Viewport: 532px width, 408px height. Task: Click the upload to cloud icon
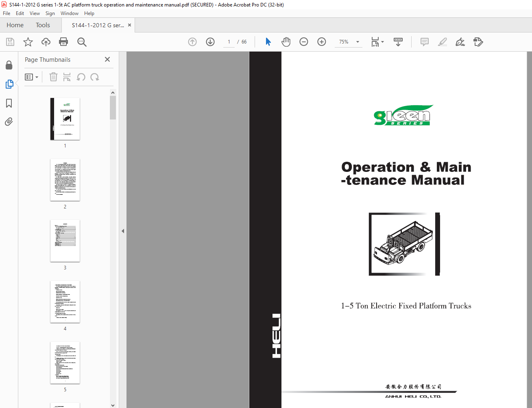click(46, 42)
